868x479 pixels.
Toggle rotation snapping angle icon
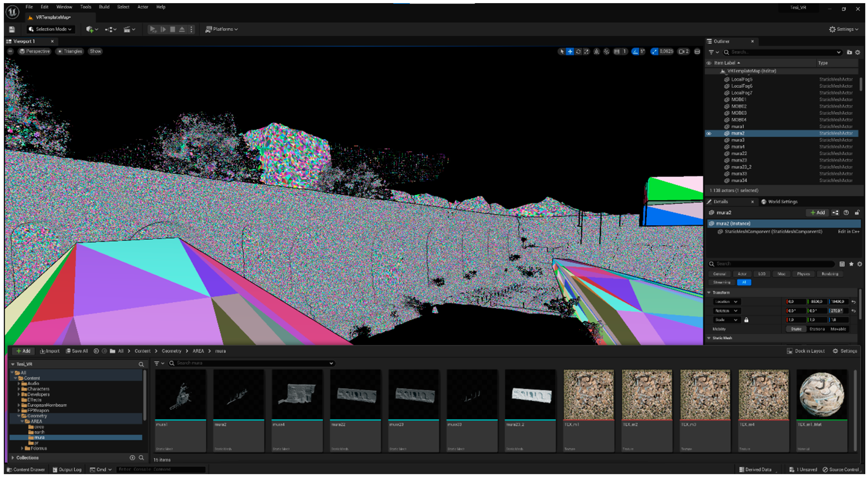pyautogui.click(x=635, y=52)
